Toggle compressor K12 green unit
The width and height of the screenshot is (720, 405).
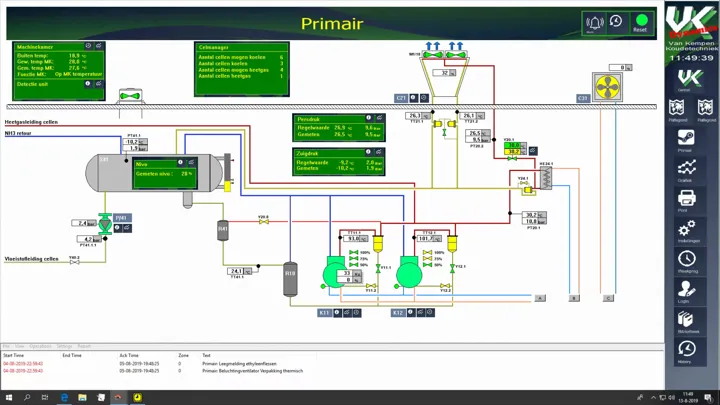click(409, 272)
